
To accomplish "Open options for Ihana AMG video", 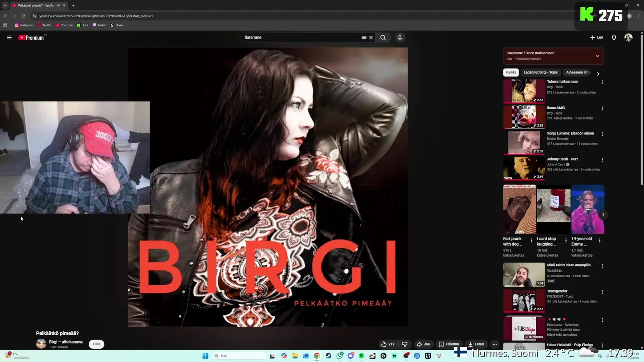I will tap(602, 108).
